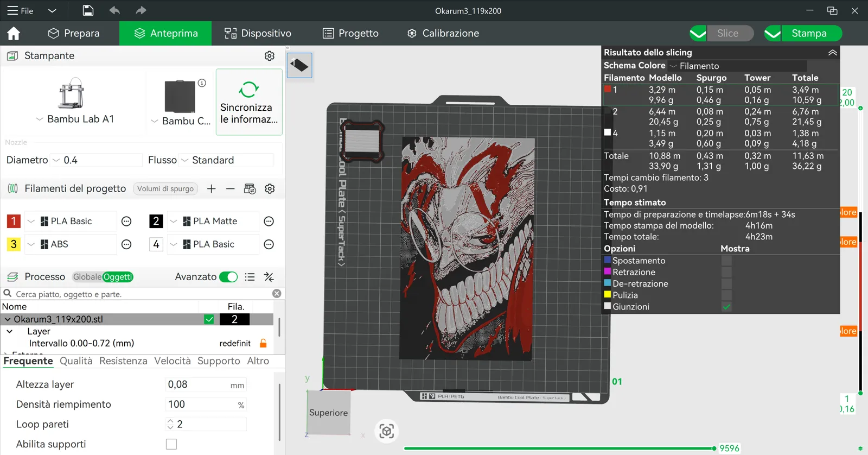
Task: Open printer settings gear icon
Action: (x=270, y=56)
